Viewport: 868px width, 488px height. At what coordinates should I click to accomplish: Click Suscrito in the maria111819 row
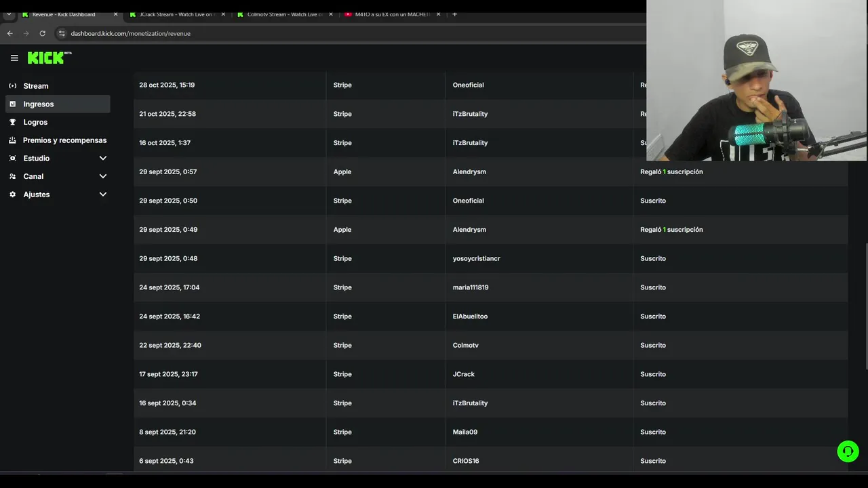pos(653,287)
